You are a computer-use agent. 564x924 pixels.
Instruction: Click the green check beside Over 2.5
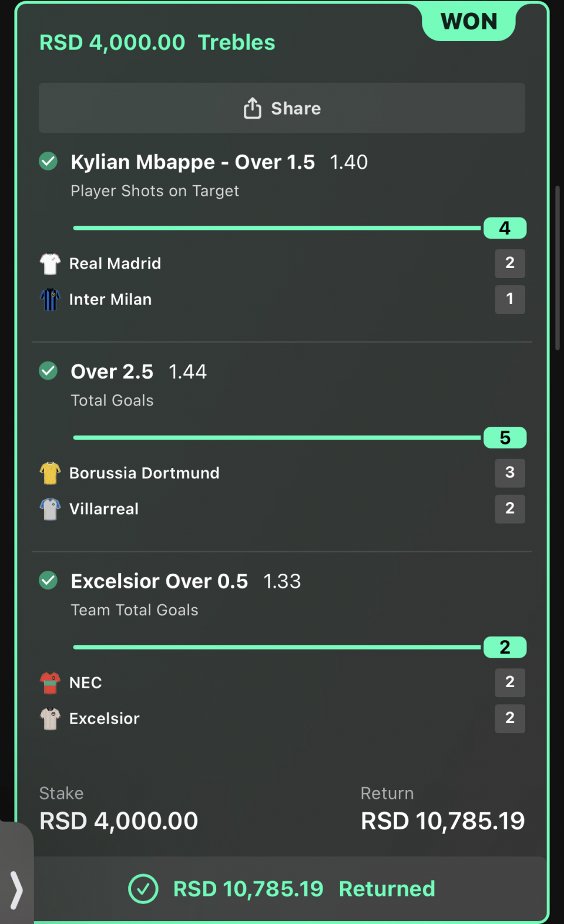tap(48, 371)
